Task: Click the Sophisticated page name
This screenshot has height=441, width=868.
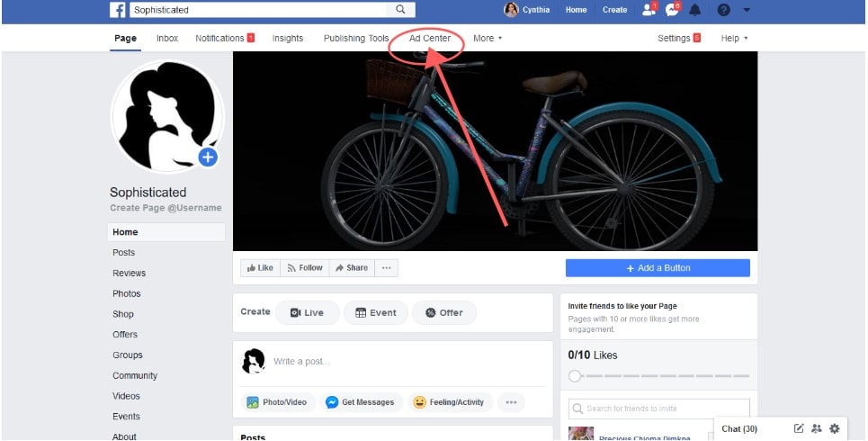Action: coord(148,193)
